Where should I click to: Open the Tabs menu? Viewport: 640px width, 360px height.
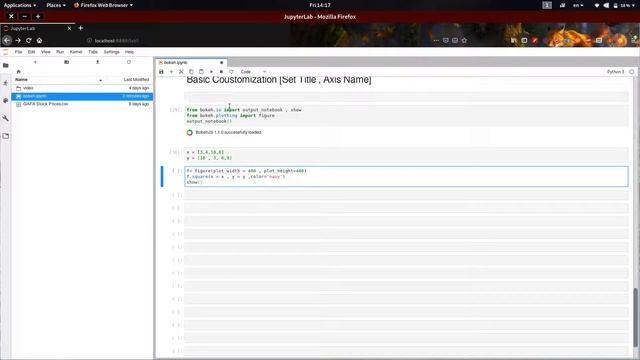[93, 52]
